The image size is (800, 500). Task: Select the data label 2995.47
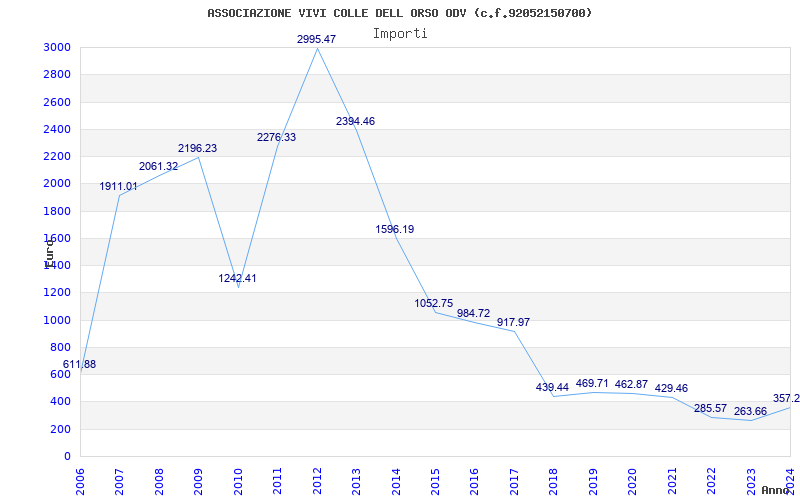[316, 39]
